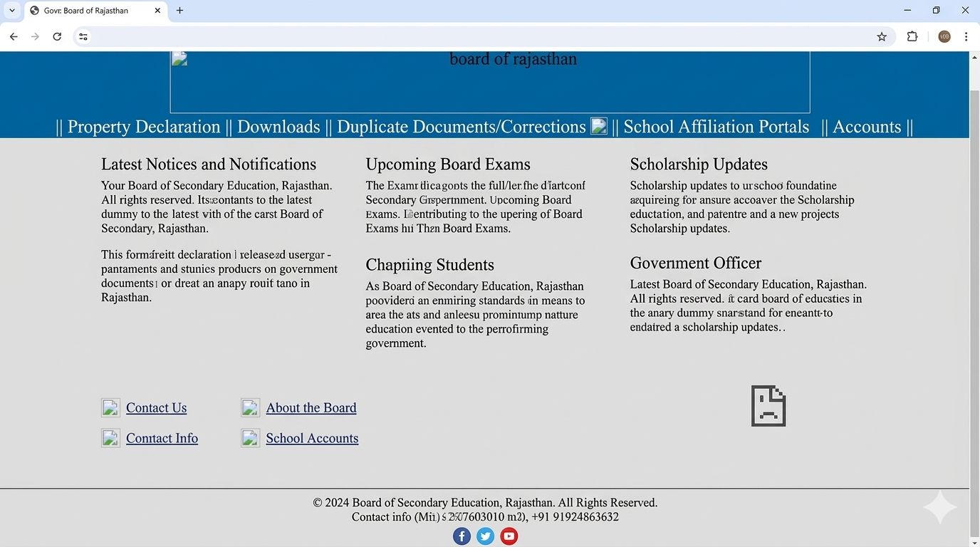The width and height of the screenshot is (980, 547).
Task: Open the browser Extensions puzzle icon
Action: click(x=912, y=37)
